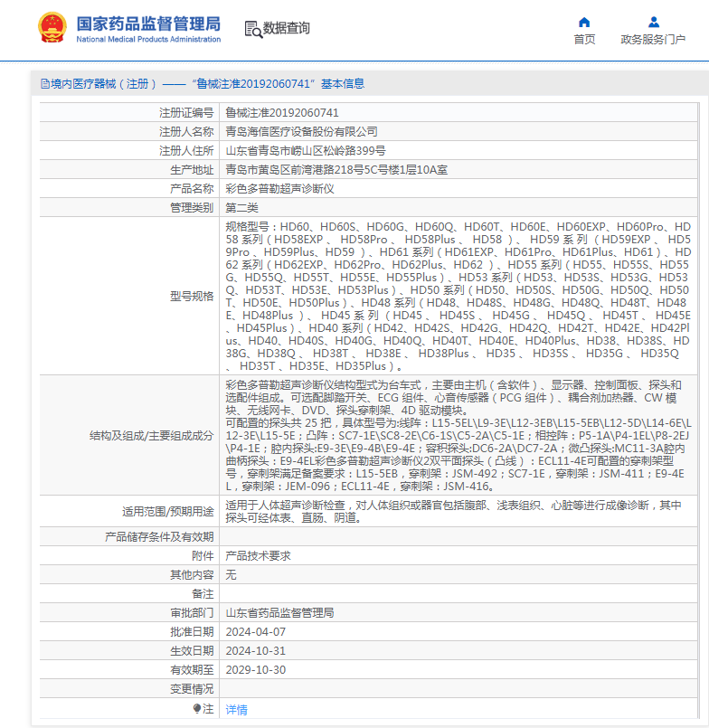
Task: Click product name 彩色多普勒超声诊断仪
Action: coord(279,189)
